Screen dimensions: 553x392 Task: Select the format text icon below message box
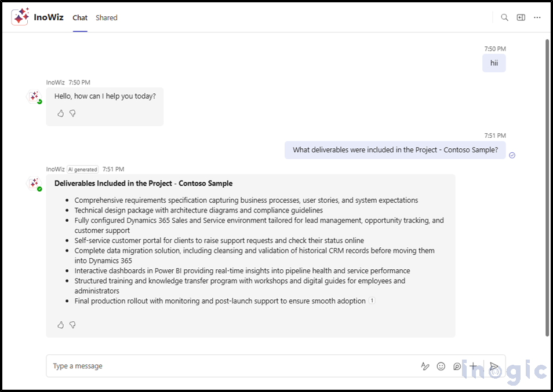pyautogui.click(x=425, y=366)
